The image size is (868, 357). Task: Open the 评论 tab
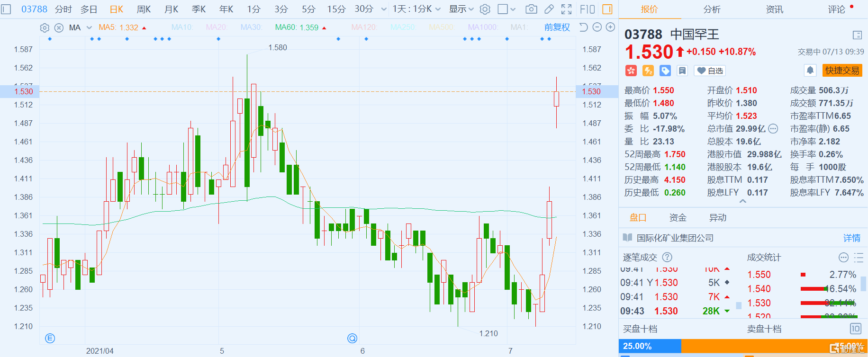(837, 9)
